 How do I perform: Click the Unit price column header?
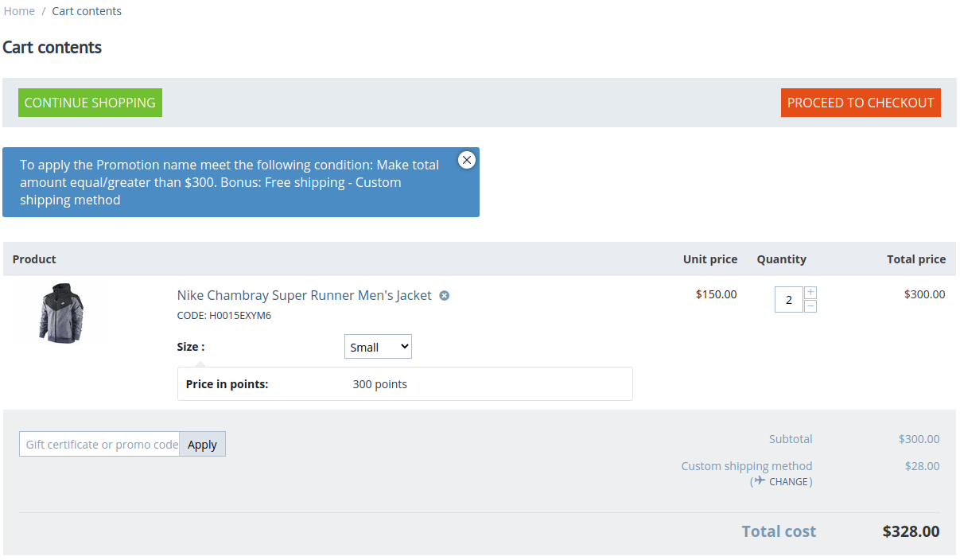pos(710,259)
